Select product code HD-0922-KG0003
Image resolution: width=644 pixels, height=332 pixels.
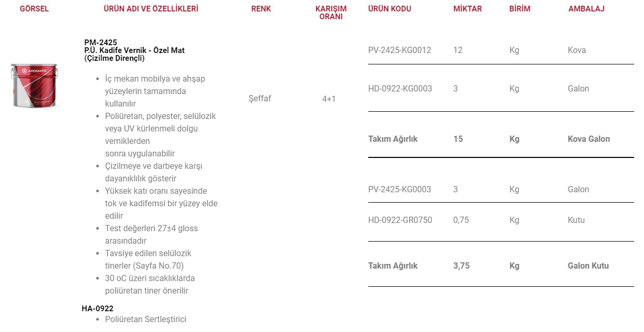(x=400, y=89)
